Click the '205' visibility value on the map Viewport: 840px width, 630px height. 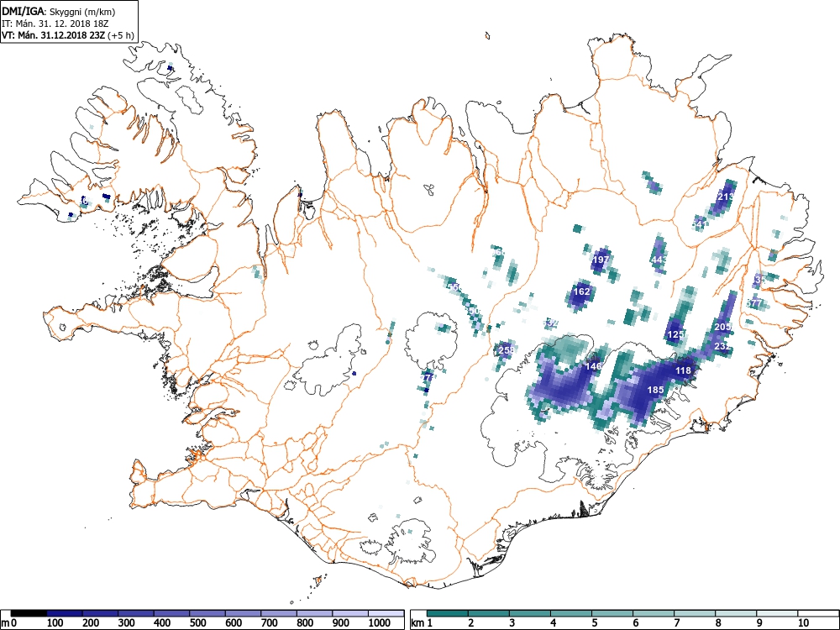(x=722, y=327)
